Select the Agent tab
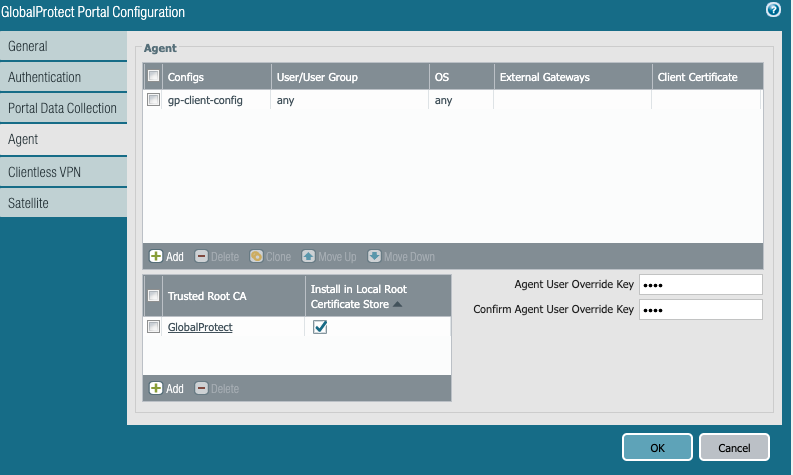The image size is (793, 475). 63,140
